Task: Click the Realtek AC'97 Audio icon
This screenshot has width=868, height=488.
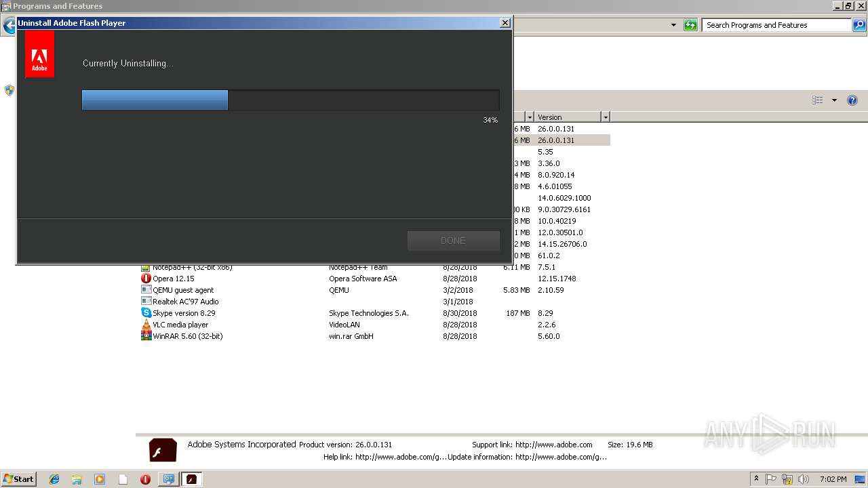Action: click(146, 302)
